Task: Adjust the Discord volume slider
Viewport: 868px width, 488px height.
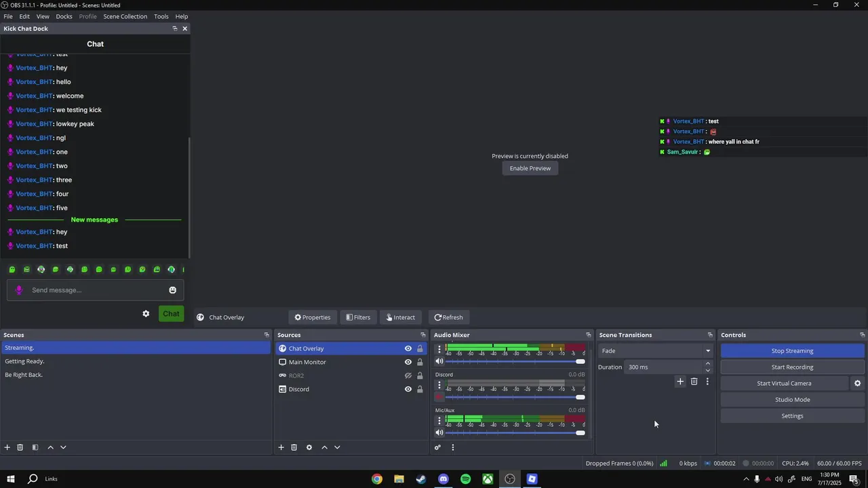Action: click(x=515, y=397)
